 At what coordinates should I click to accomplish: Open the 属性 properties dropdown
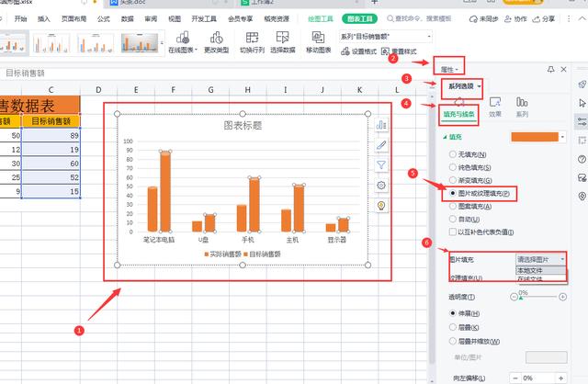click(x=449, y=70)
